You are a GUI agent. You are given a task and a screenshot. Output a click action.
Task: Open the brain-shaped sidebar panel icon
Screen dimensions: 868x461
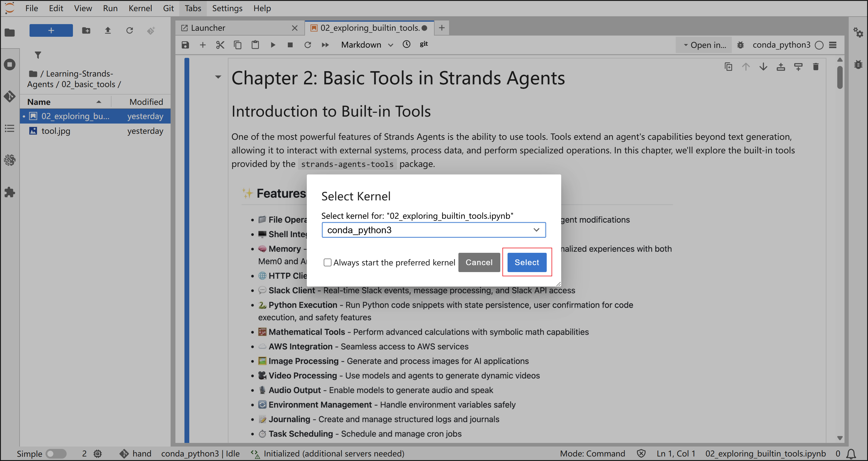[10, 160]
